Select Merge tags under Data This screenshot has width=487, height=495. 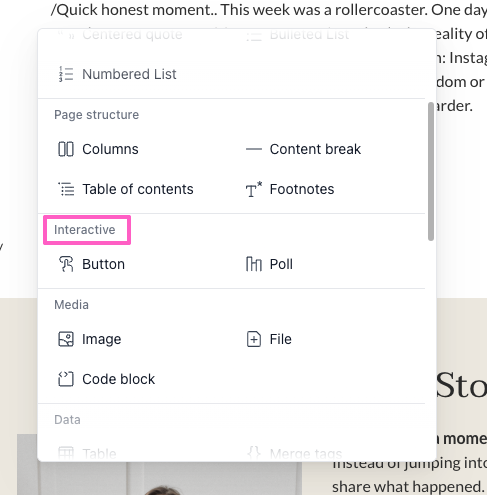306,453
